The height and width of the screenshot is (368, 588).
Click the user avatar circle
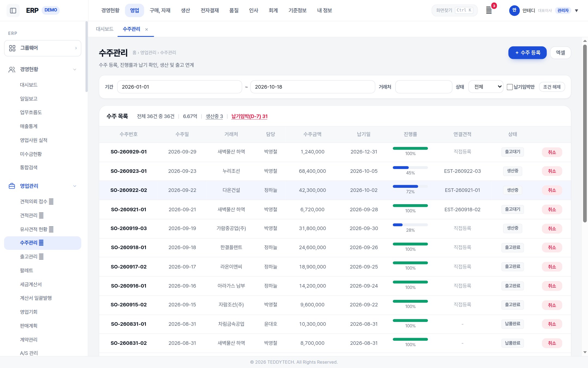tap(514, 10)
